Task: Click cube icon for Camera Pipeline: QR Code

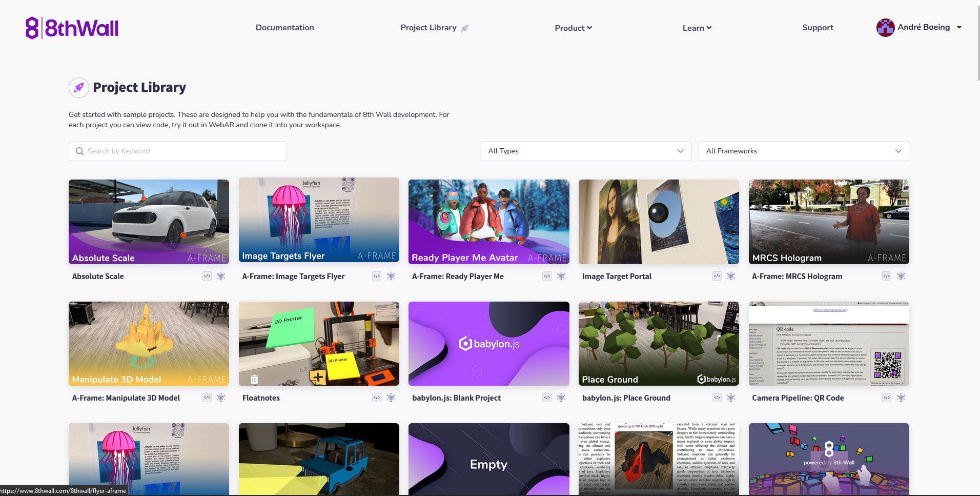Action: pos(901,398)
